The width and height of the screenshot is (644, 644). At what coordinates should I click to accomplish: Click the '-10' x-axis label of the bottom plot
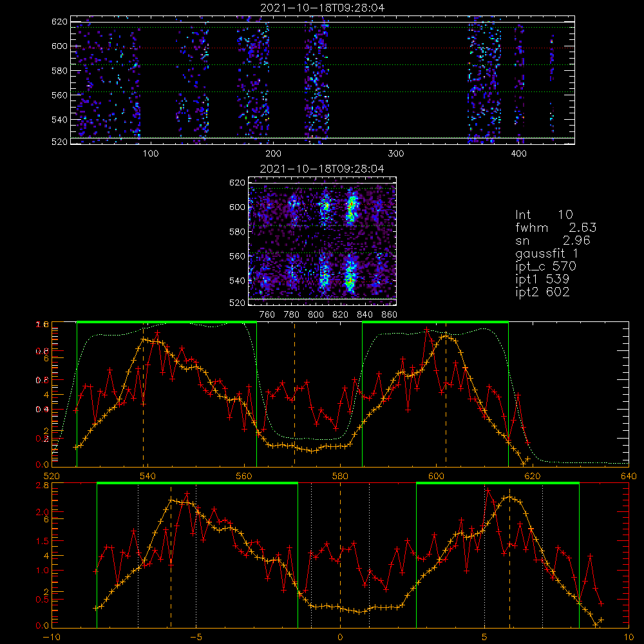52,638
